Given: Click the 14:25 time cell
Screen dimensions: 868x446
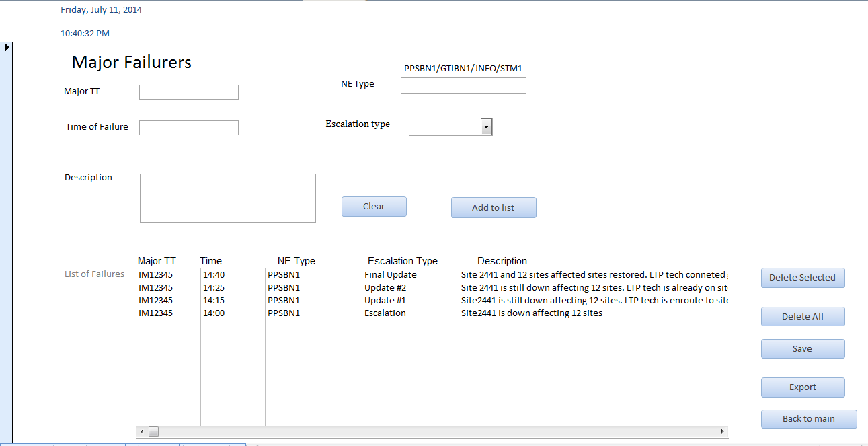Looking at the screenshot, I should click(214, 288).
